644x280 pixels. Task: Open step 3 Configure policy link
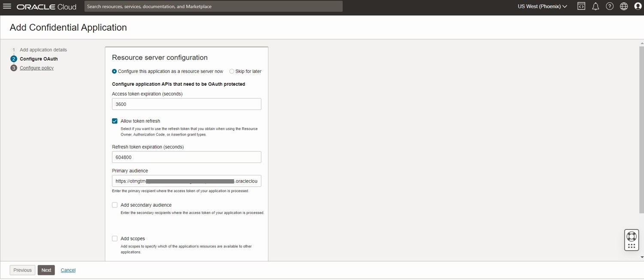click(36, 68)
